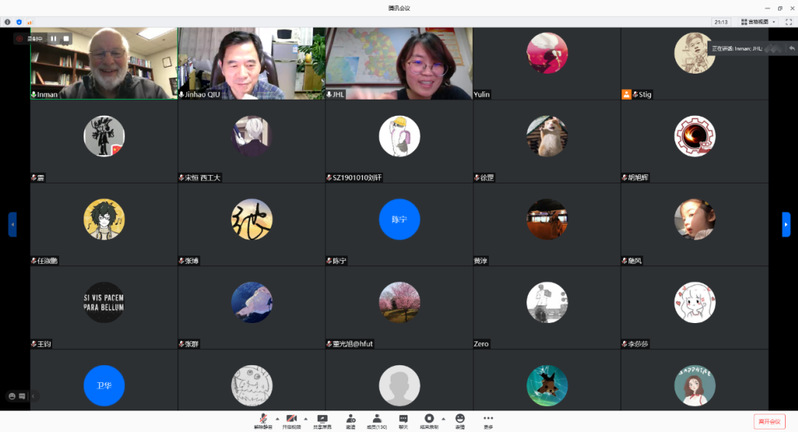Go to previous page of participants
This screenshot has width=798, height=432.
pos(12,224)
